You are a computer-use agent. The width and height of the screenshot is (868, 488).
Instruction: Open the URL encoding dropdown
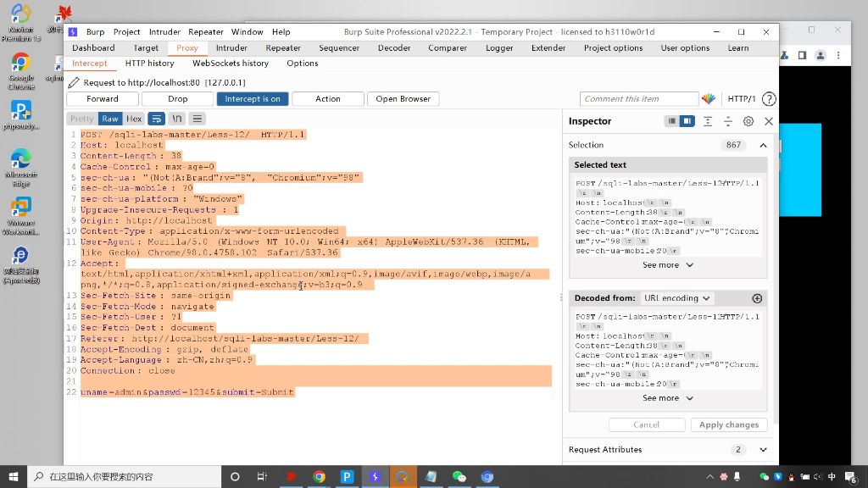coord(677,298)
